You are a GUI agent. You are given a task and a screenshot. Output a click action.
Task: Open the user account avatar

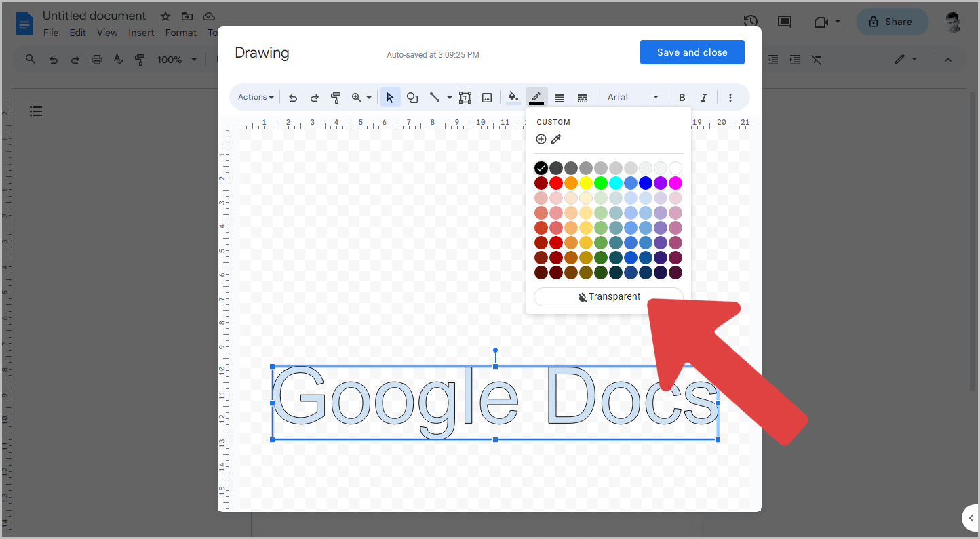click(x=954, y=22)
